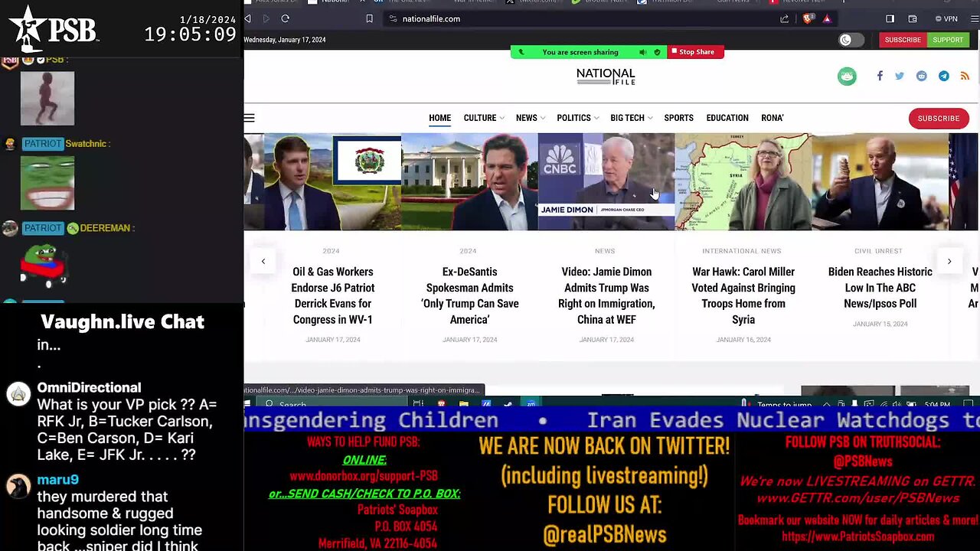Open 'Oil & Gas Workers Endorse J6 Patriot' headline
The width and height of the screenshot is (980, 551).
(332, 295)
